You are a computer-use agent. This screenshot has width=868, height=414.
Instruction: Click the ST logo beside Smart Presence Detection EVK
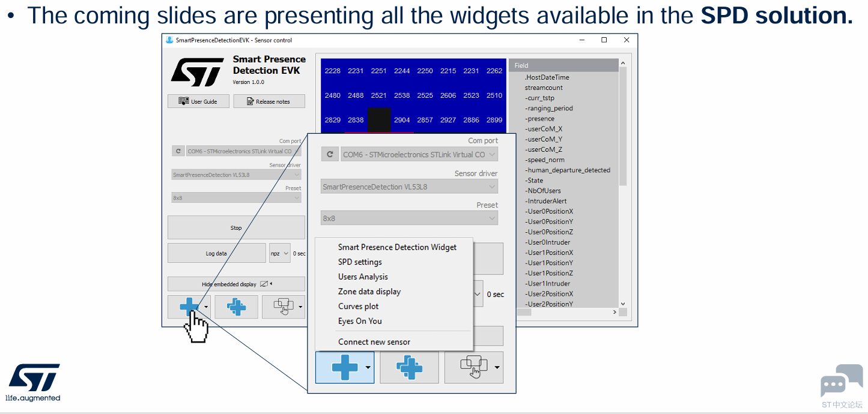point(197,72)
